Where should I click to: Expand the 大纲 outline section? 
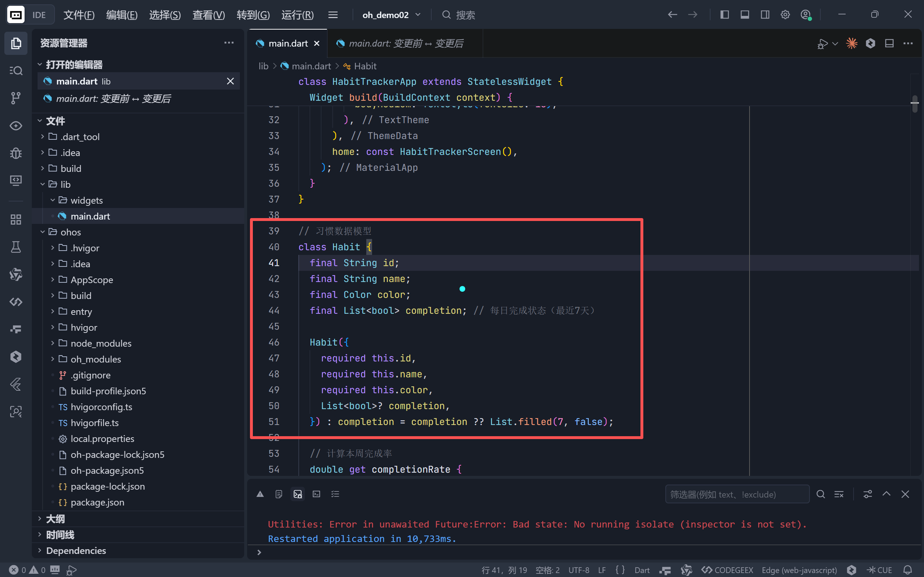[x=55, y=519]
